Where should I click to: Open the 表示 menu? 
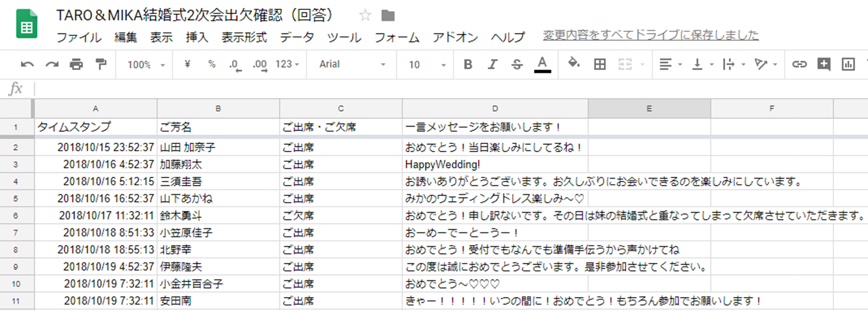(x=161, y=38)
